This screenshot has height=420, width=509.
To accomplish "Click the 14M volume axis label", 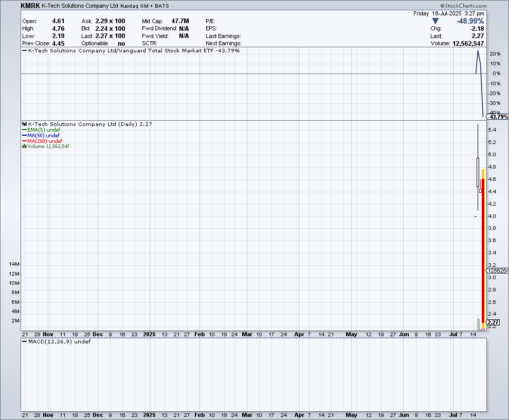I will (x=14, y=264).
